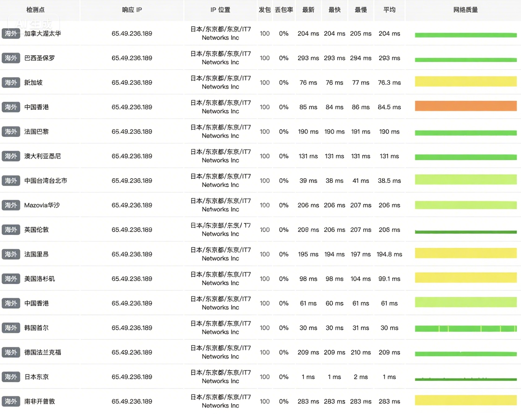521x420 pixels.
Task: Sort by the 最新 column header
Action: (308, 10)
